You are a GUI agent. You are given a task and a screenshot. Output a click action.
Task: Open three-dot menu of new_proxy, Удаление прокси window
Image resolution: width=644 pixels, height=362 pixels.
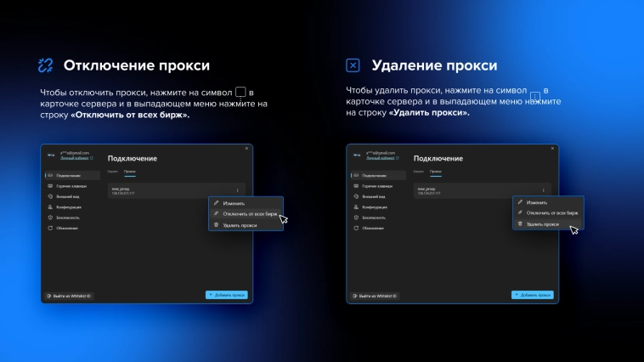(x=544, y=190)
